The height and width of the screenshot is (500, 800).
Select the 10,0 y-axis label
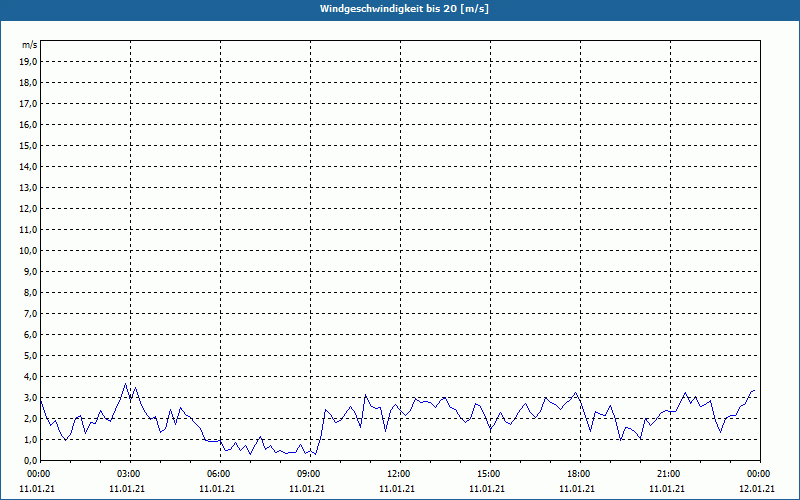point(28,250)
